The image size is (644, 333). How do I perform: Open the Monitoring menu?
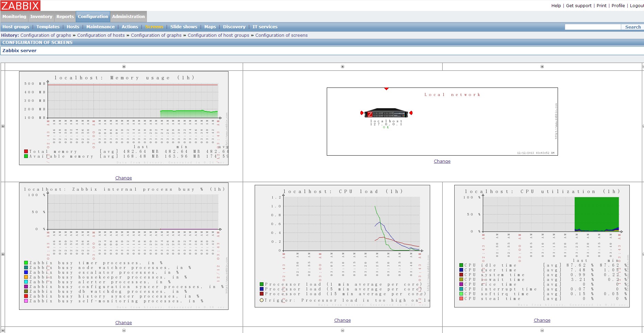pos(14,16)
